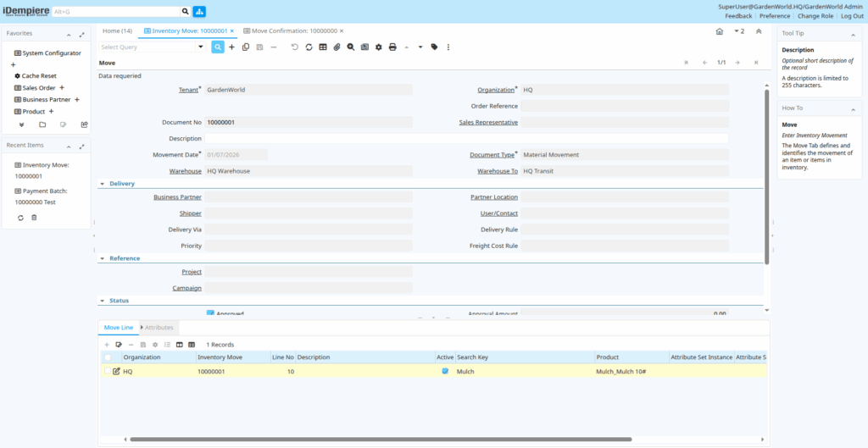The height and width of the screenshot is (448, 868).
Task: Click the Description input field
Action: click(x=466, y=138)
